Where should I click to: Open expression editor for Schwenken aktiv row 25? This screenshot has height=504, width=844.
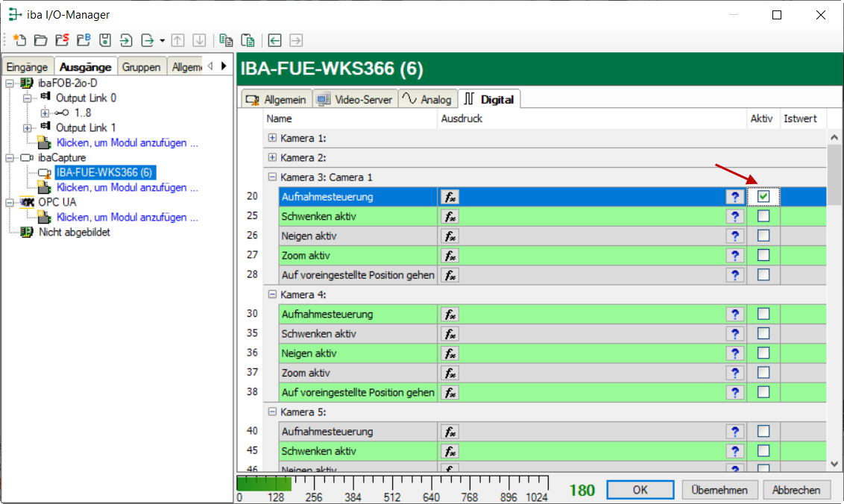click(x=450, y=216)
